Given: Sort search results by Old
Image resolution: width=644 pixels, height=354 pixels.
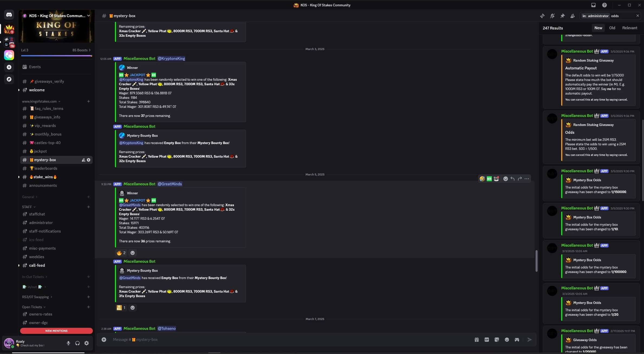Looking at the screenshot, I should 612,28.
